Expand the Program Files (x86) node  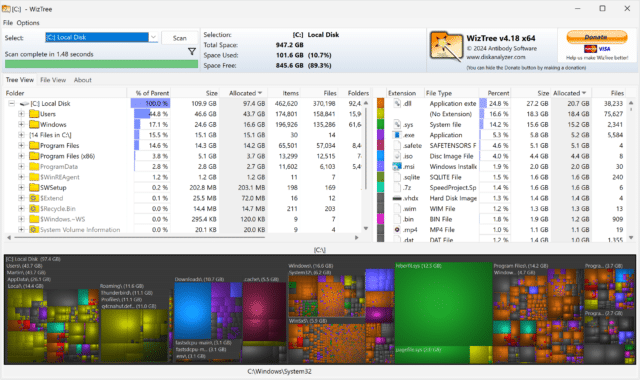21,156
